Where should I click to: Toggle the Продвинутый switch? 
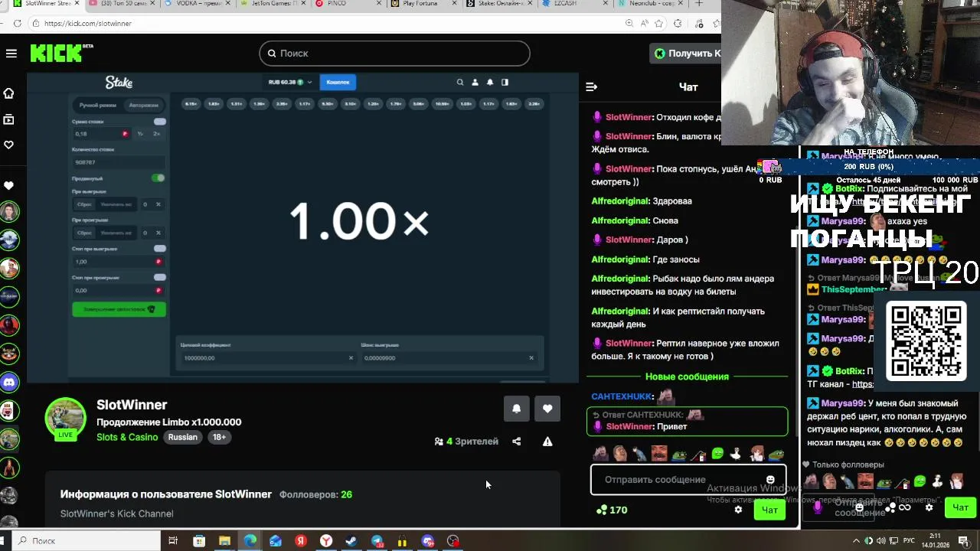158,178
